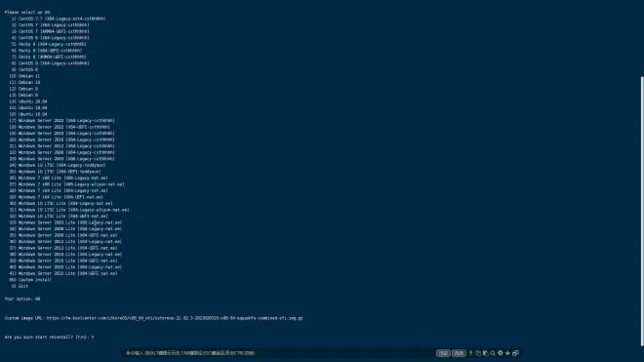Click the 'Debian 9' line
644x362 pixels.
[x=23, y=89]
